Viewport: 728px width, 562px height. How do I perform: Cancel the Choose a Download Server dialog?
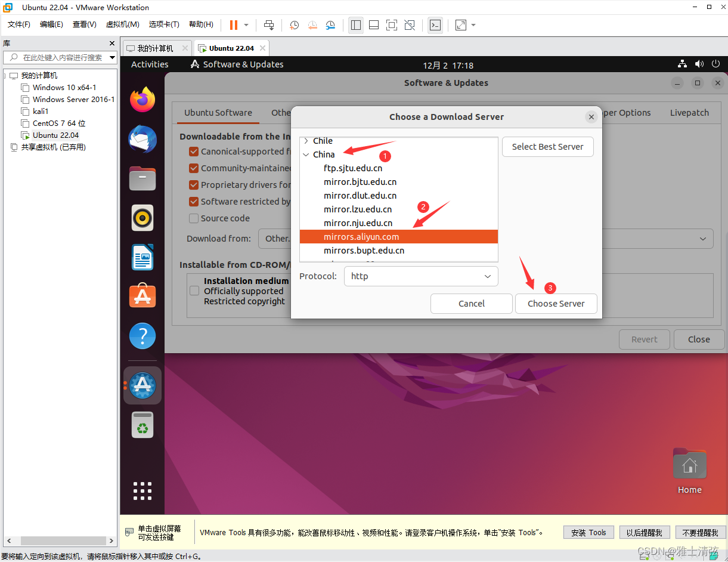472,304
